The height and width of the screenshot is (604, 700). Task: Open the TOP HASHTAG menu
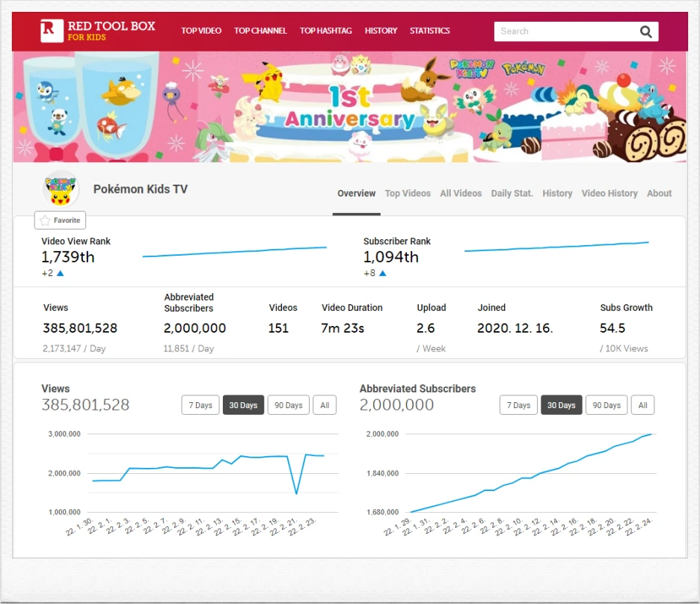(x=326, y=31)
